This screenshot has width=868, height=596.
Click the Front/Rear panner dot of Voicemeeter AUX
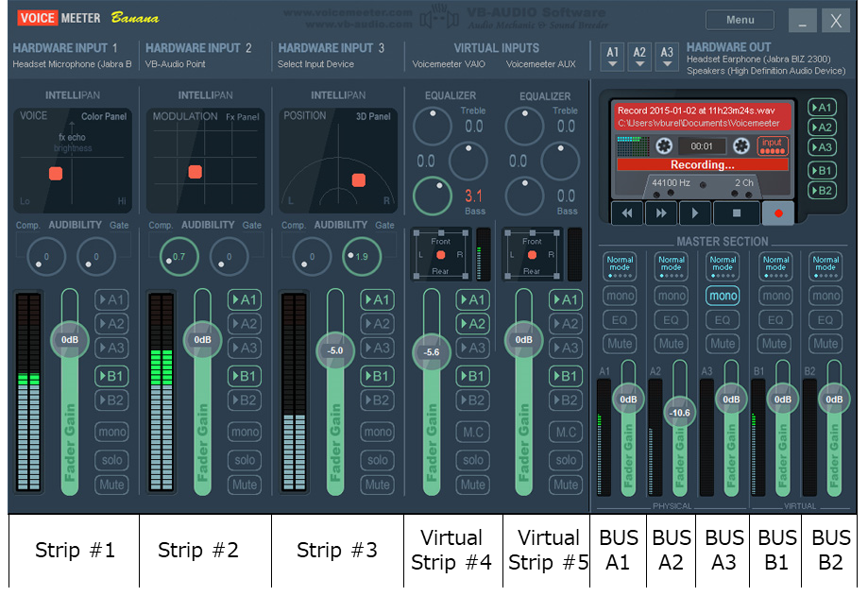[x=532, y=255]
